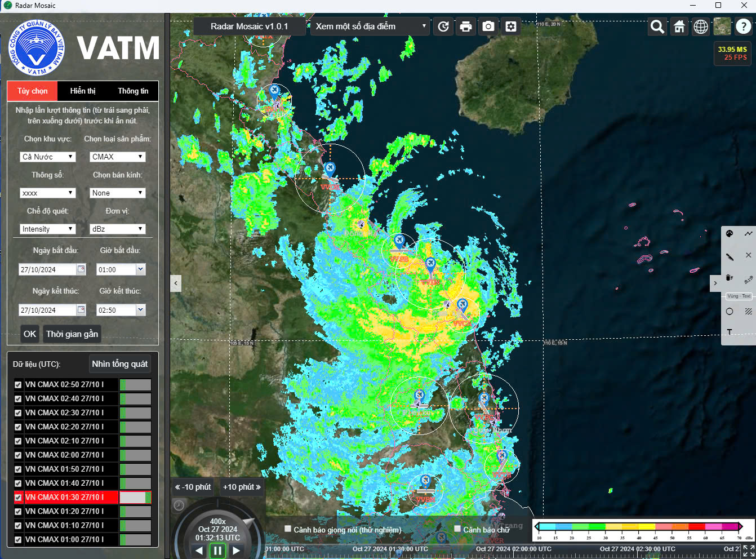This screenshot has width=756, height=559.
Task: Adjust opacity slider for VN CMAX 01:10
Action: pos(135,526)
